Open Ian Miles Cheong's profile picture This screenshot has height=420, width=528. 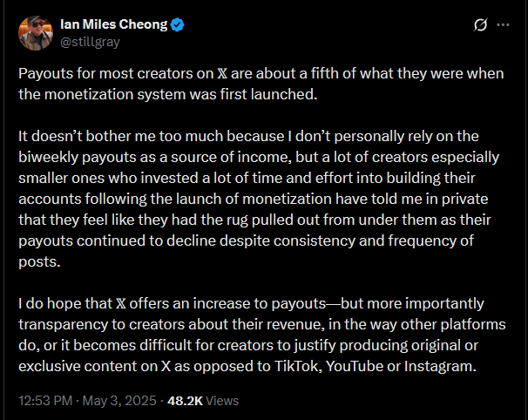point(36,33)
